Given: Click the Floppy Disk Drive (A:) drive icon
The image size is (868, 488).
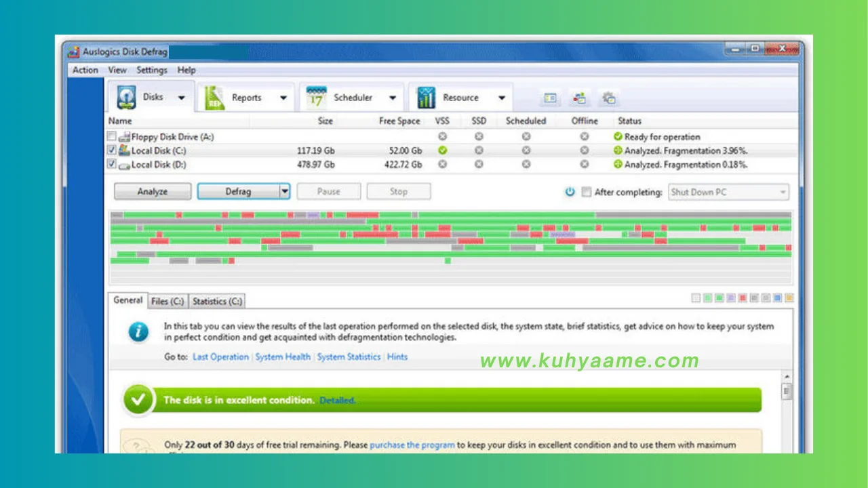Looking at the screenshot, I should coord(124,137).
